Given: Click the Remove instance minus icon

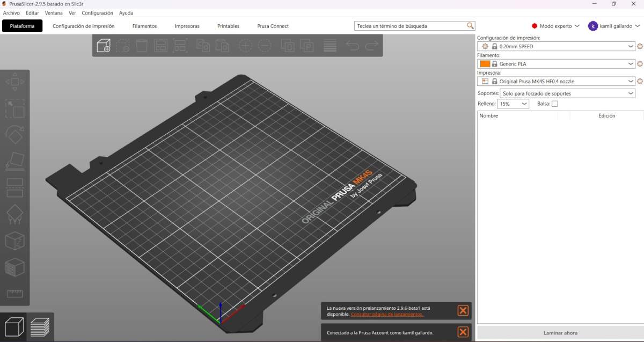Looking at the screenshot, I should click(x=264, y=46).
